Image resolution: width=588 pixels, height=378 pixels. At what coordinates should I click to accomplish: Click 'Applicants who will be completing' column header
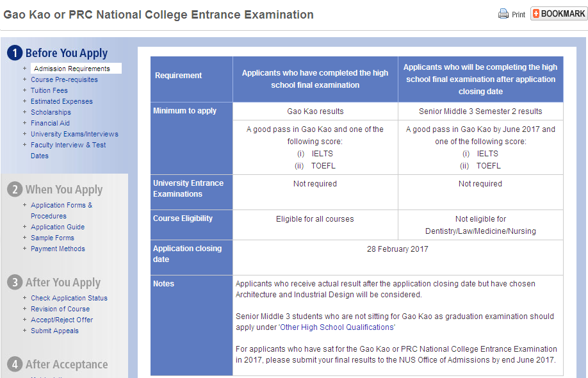coord(480,79)
